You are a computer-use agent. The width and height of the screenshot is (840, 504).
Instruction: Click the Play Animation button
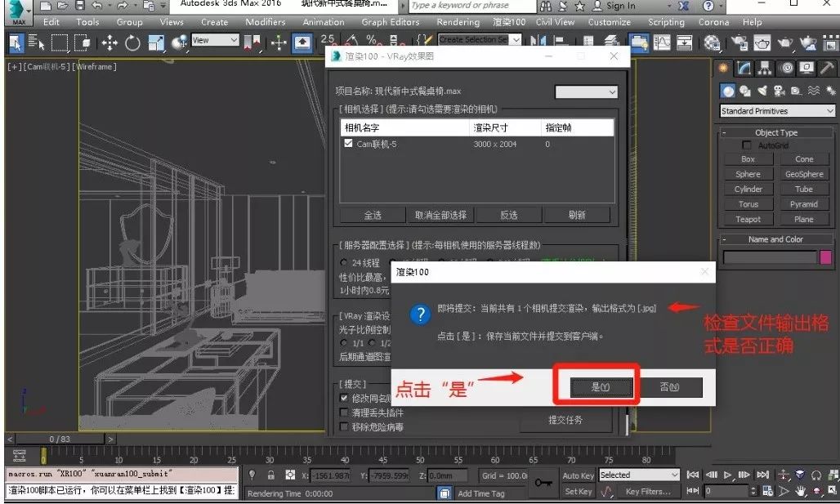point(727,475)
